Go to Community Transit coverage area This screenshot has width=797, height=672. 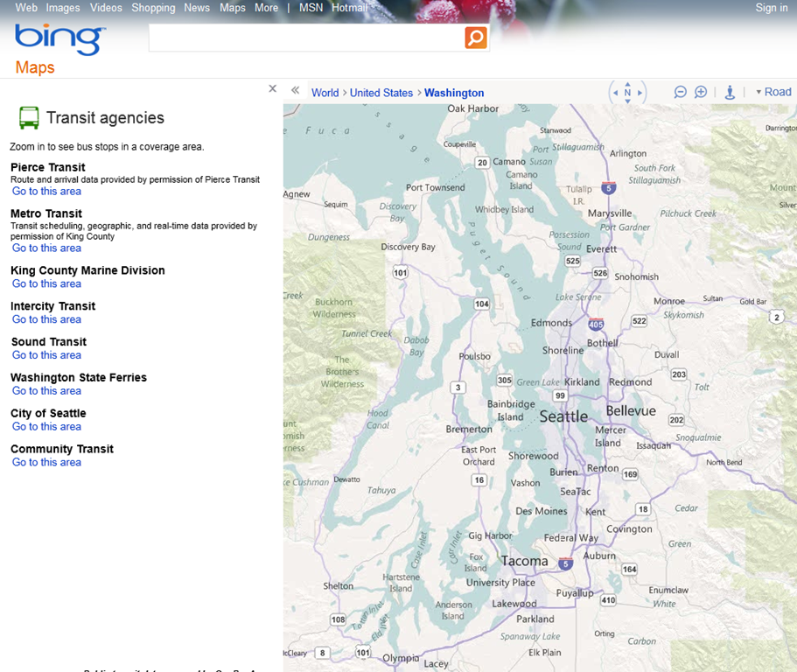coord(46,462)
